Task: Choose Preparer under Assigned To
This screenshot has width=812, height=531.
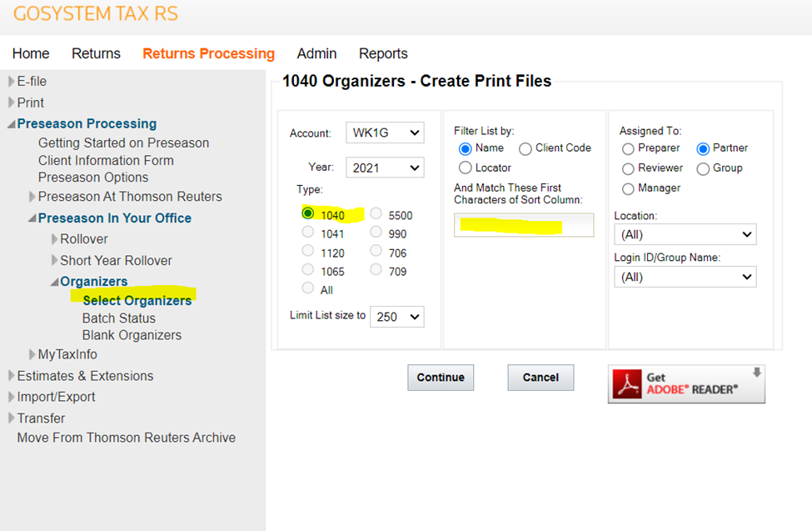Action: (628, 149)
